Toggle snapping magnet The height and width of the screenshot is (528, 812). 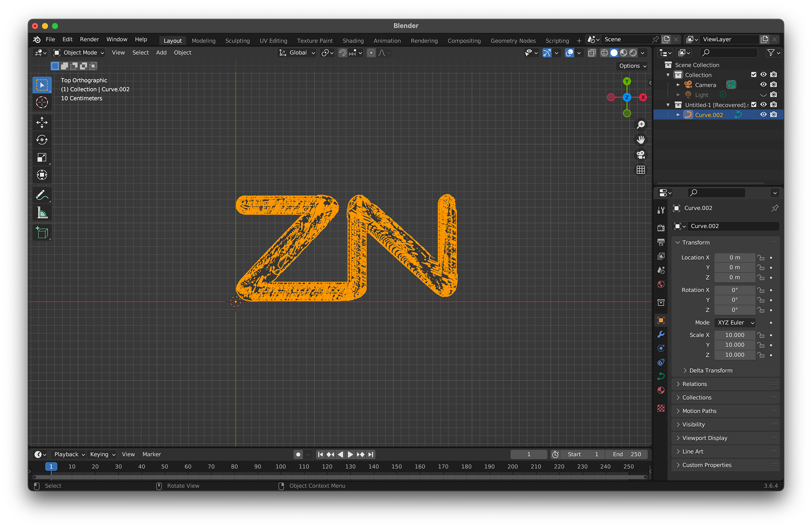coord(343,52)
